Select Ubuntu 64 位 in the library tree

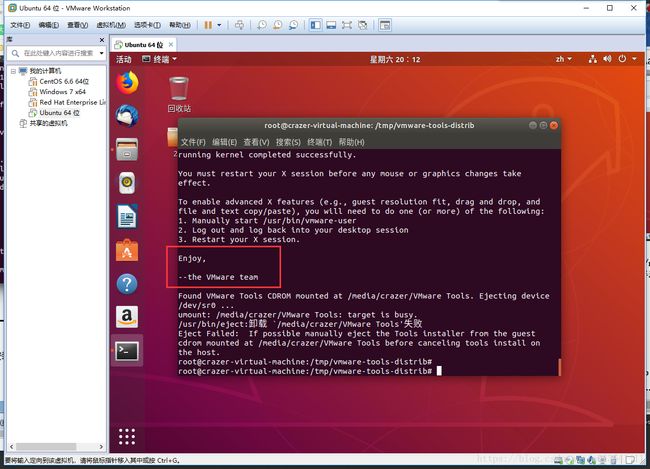(x=54, y=113)
